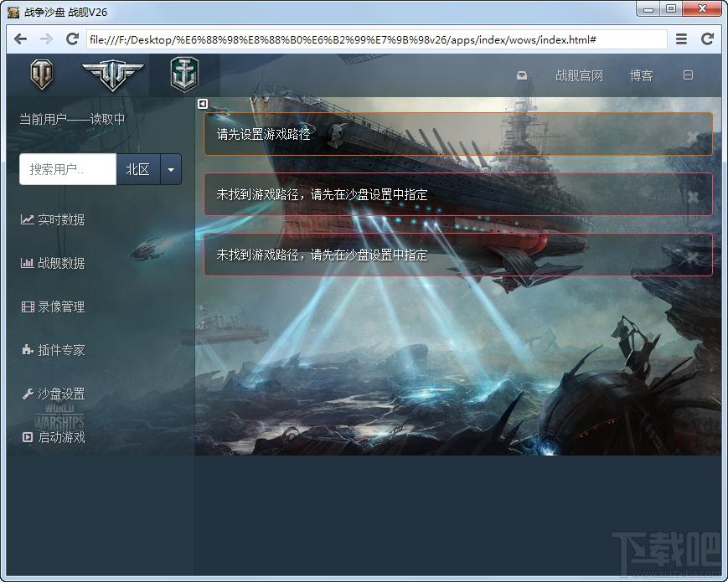Image resolution: width=728 pixels, height=582 pixels.
Task: Open the 博客 link
Action: click(x=641, y=75)
